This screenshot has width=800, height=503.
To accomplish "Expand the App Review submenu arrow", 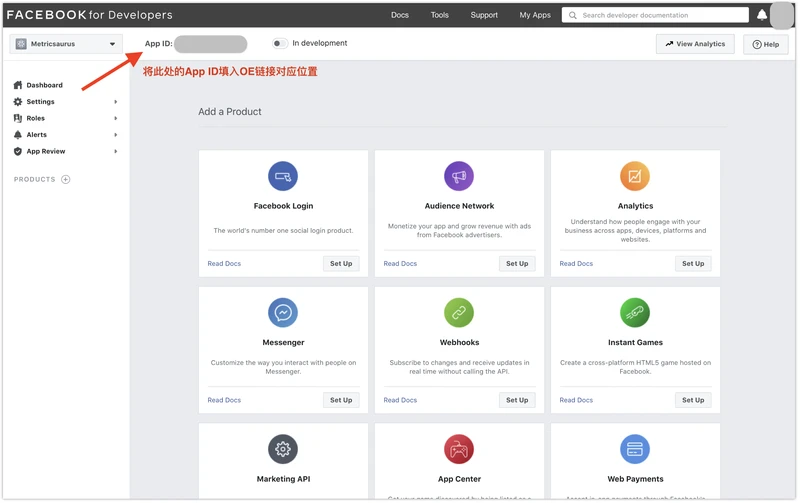I will point(116,152).
